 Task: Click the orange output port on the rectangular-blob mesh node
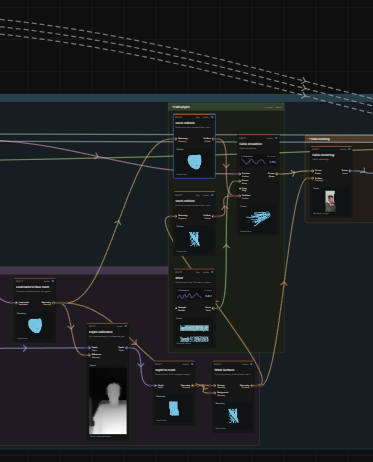click(x=193, y=386)
